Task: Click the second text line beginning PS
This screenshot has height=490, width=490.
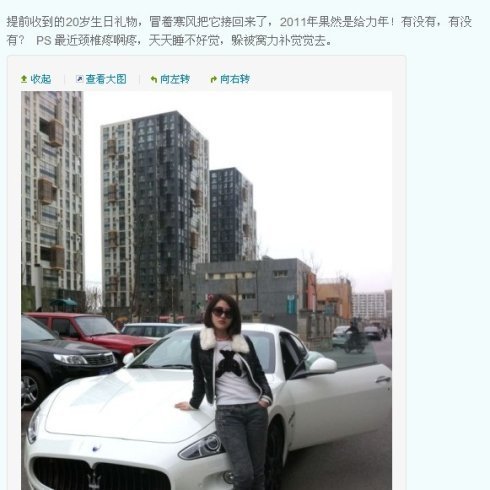Action: 169,41
